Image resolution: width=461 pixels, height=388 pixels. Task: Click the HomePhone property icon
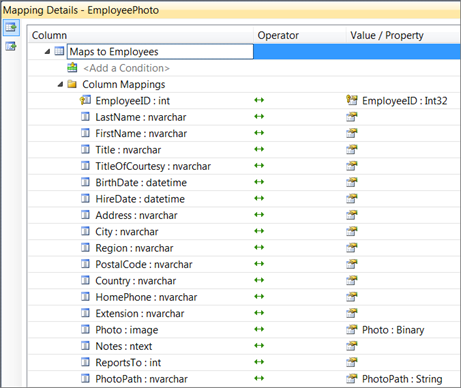[352, 296]
